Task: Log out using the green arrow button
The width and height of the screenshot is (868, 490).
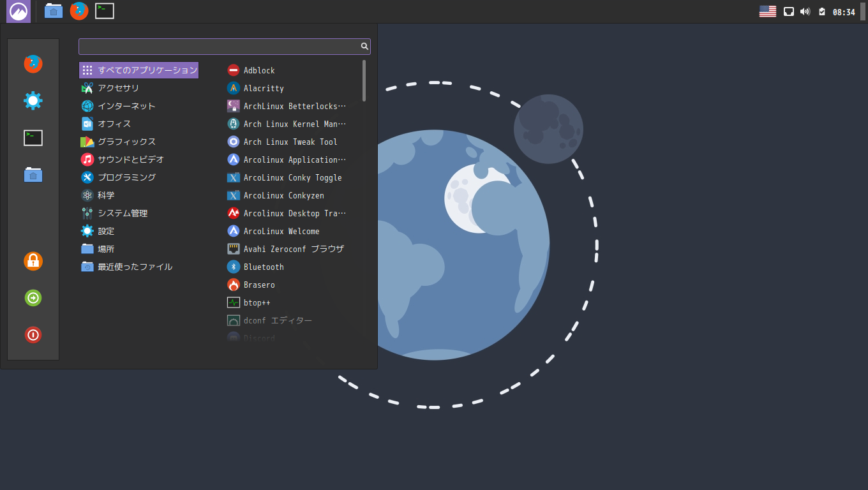Action: click(x=33, y=298)
